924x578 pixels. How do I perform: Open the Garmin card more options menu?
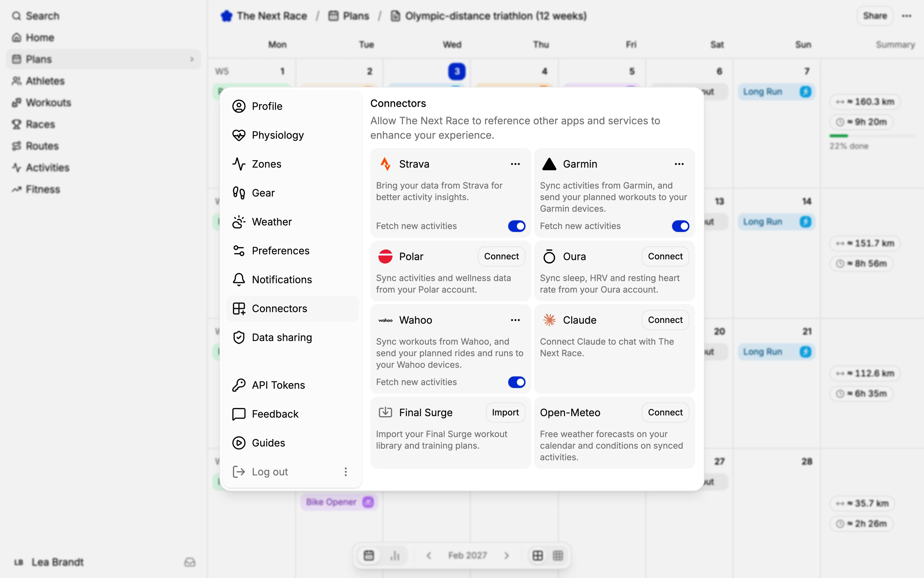click(x=679, y=164)
